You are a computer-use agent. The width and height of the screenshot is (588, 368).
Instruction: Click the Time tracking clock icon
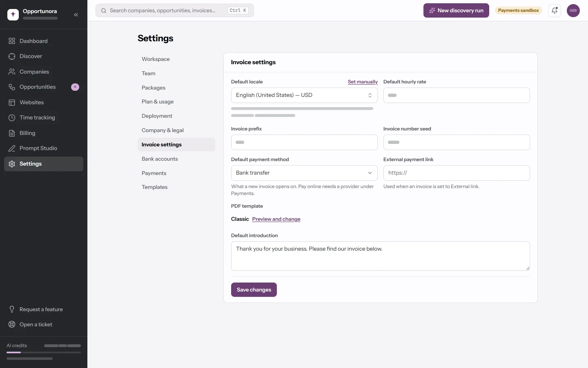(x=12, y=118)
